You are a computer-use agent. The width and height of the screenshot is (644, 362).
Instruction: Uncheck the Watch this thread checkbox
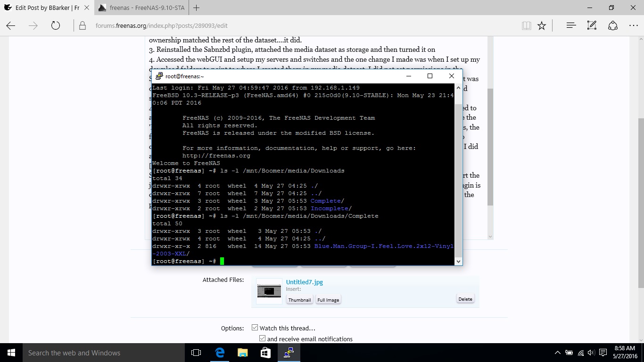click(255, 328)
